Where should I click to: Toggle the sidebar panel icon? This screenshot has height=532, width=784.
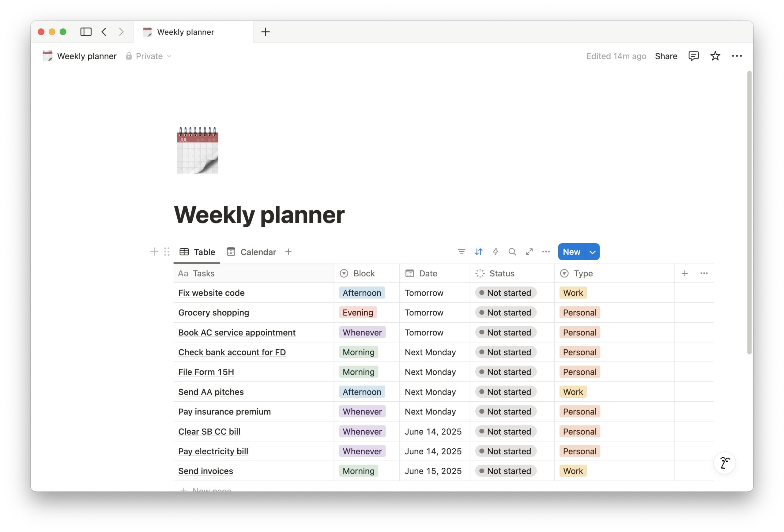(86, 32)
